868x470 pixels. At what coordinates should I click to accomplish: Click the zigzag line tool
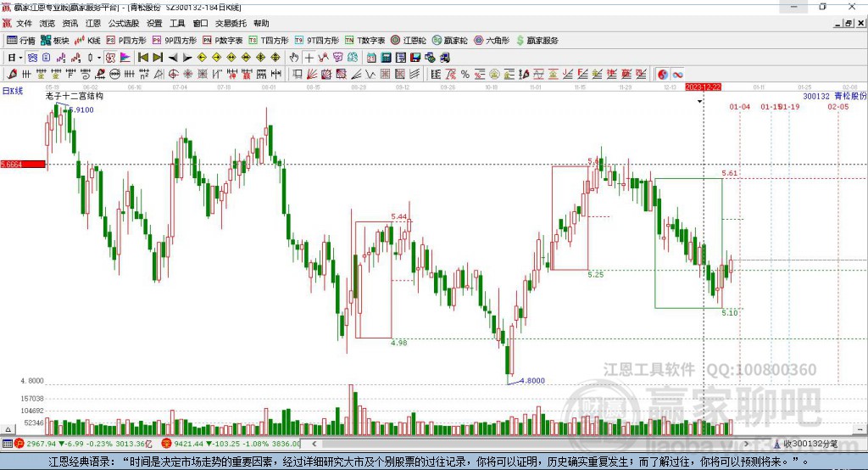(370, 75)
